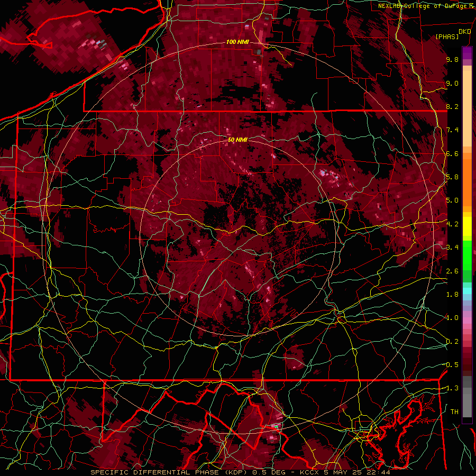
Task: Click the 0.2 value on the color scale
Action: (x=452, y=342)
